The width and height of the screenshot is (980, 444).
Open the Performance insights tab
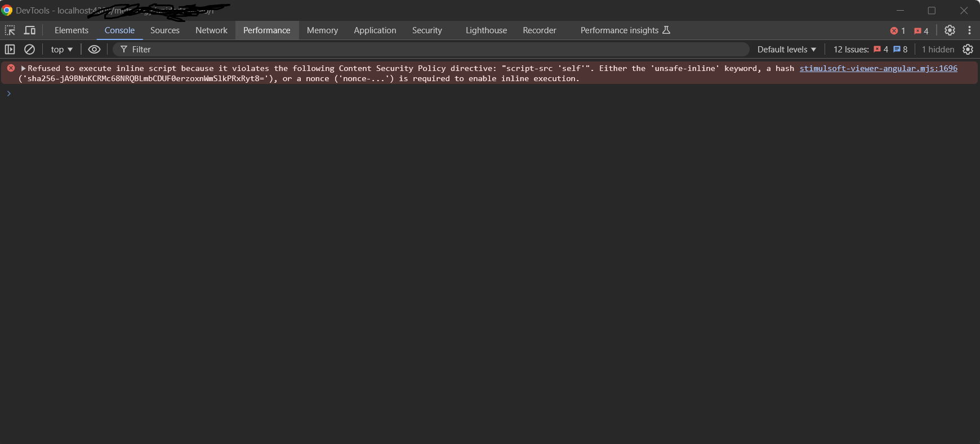[x=625, y=30]
